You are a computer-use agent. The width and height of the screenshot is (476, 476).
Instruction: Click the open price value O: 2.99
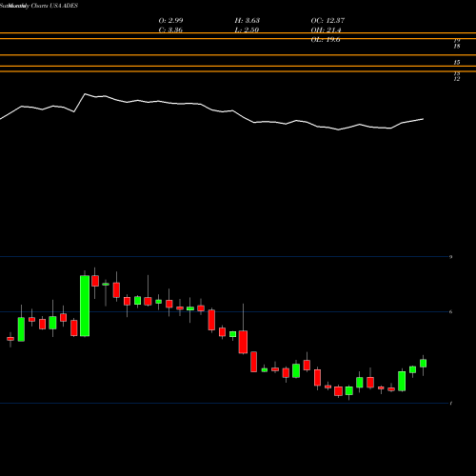[170, 21]
